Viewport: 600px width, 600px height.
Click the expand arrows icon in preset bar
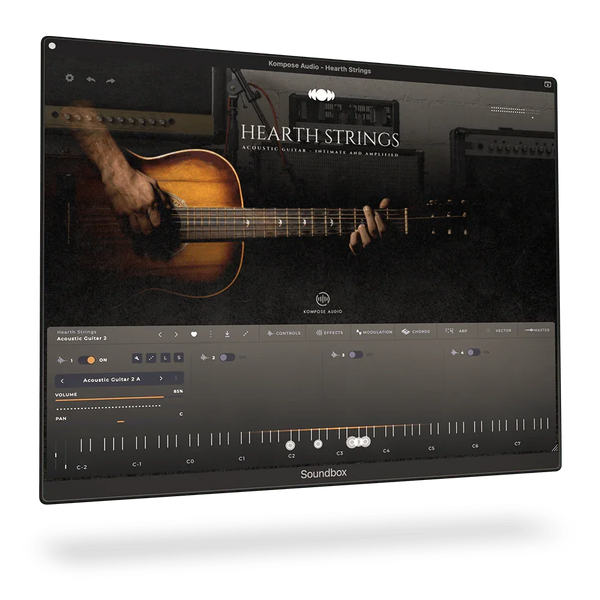246,333
